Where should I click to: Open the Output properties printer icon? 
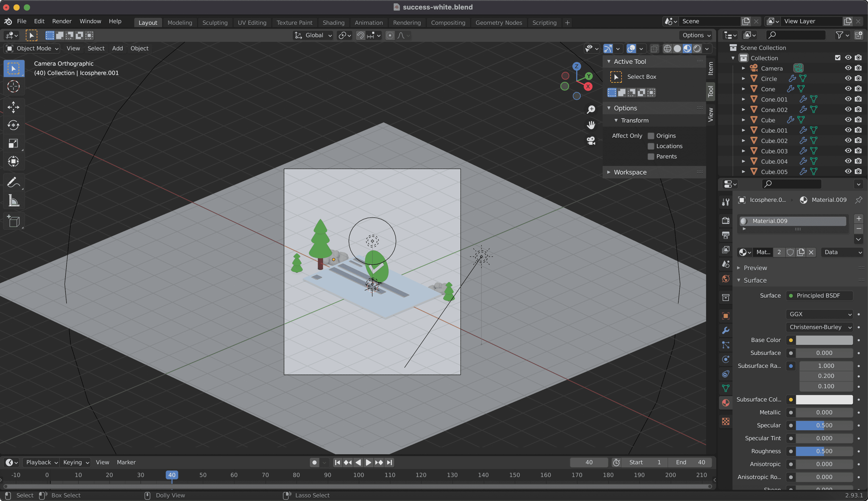(x=726, y=235)
